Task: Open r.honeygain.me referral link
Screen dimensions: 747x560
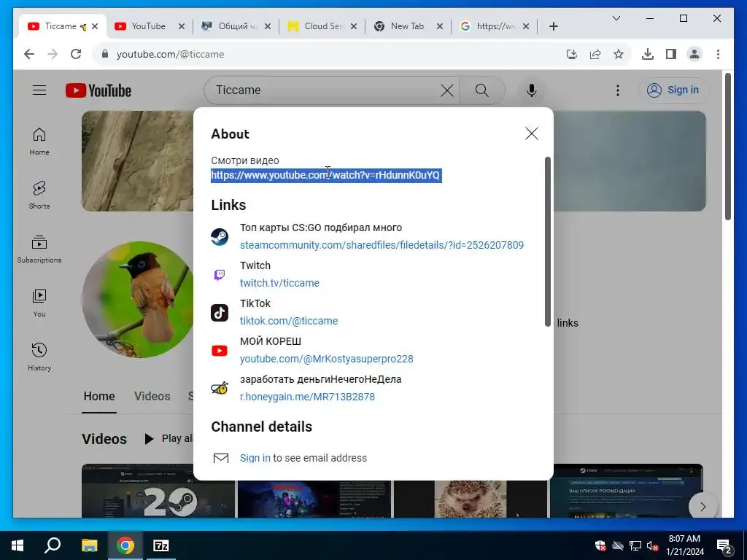Action: point(307,397)
